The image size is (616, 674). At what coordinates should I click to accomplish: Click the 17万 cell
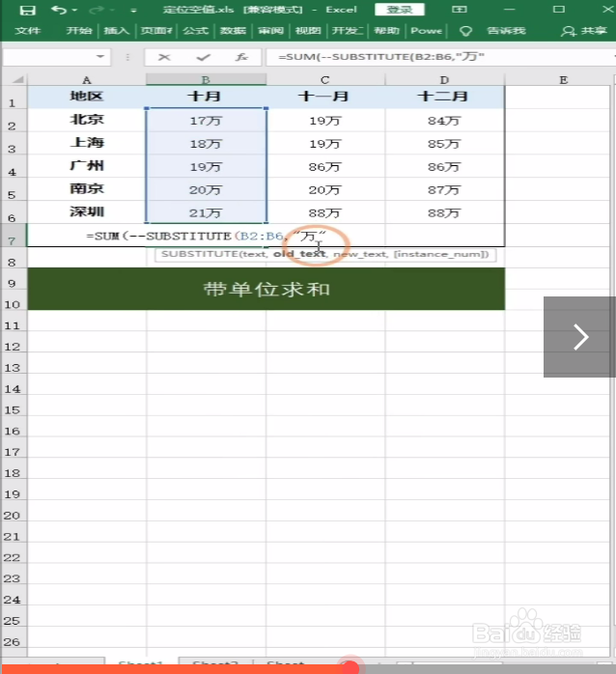click(206, 121)
